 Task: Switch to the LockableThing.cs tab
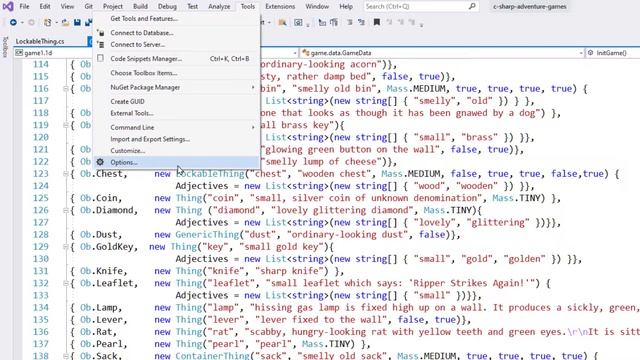pos(40,41)
